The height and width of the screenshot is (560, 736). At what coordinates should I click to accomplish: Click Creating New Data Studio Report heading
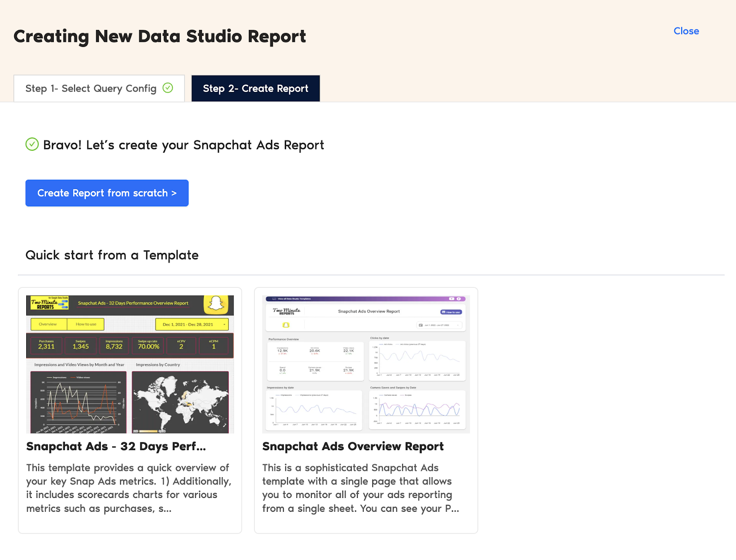pos(160,36)
